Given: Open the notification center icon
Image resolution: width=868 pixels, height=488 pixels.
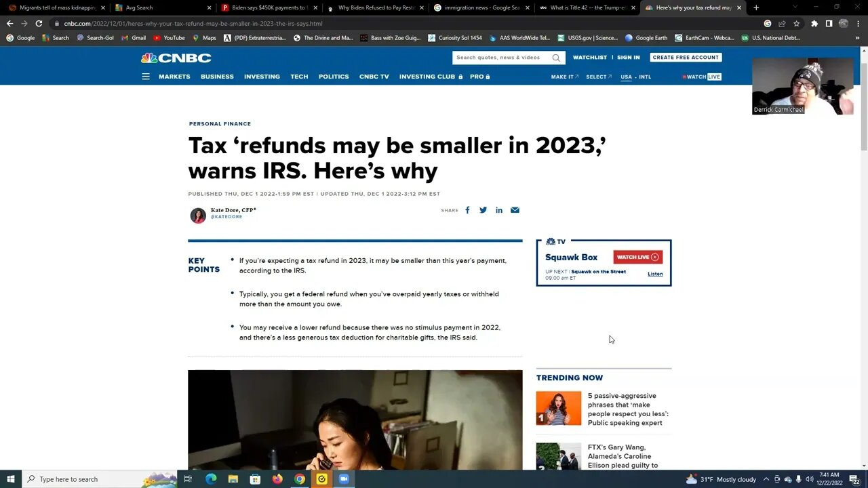Looking at the screenshot, I should [x=854, y=479].
